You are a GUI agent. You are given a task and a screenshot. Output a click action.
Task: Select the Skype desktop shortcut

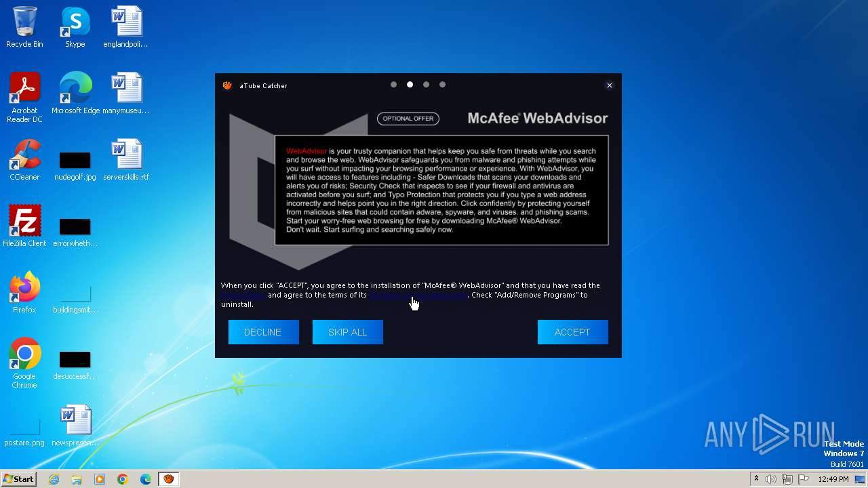tap(75, 27)
